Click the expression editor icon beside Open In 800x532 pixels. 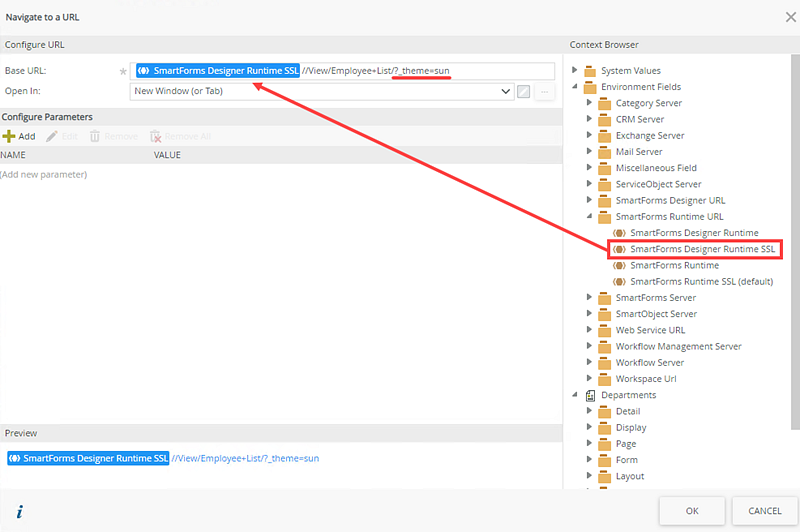(x=523, y=91)
